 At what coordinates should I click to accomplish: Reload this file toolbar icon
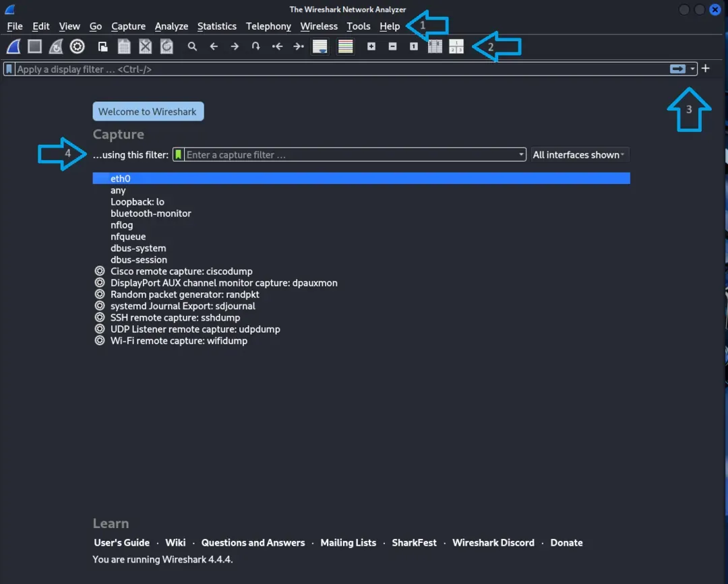[166, 46]
